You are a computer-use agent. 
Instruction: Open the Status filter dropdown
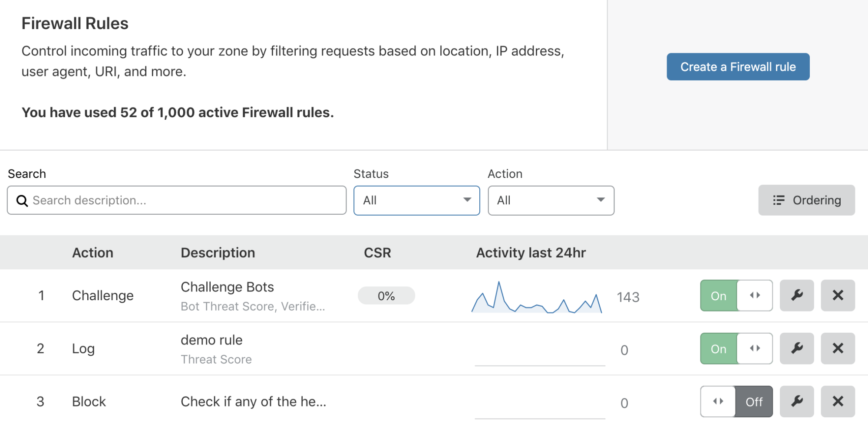(416, 200)
